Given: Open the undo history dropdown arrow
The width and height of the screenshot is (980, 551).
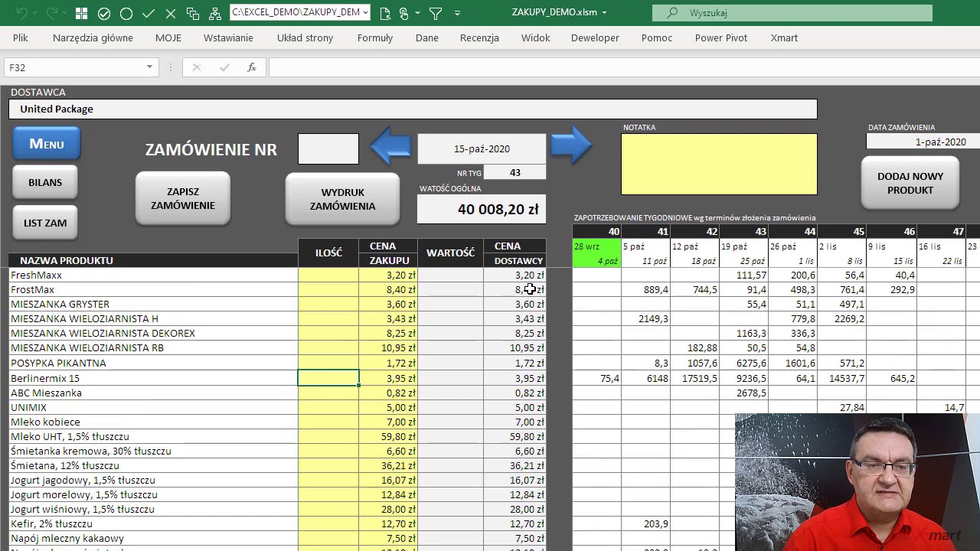Looking at the screenshot, I should tap(34, 13).
